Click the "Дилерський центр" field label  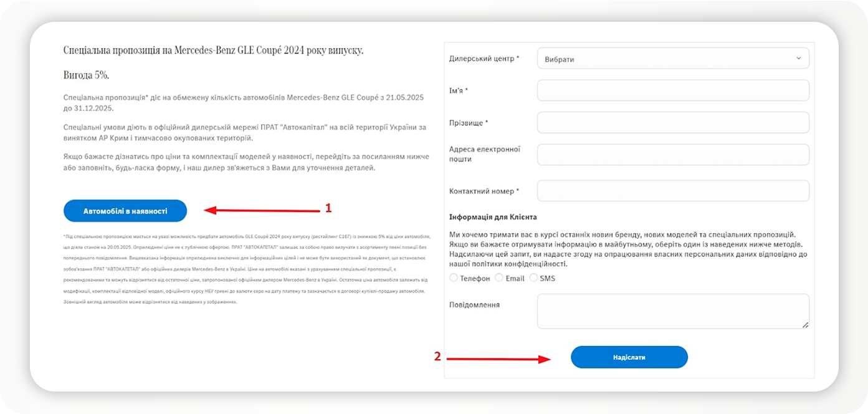click(x=484, y=59)
